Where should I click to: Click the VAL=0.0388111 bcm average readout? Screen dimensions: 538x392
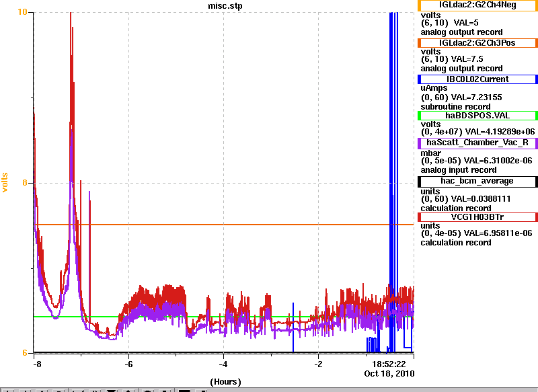coord(481,199)
